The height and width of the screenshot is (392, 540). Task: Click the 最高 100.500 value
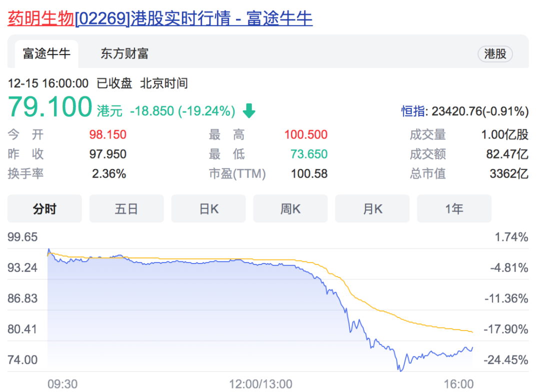(x=306, y=134)
